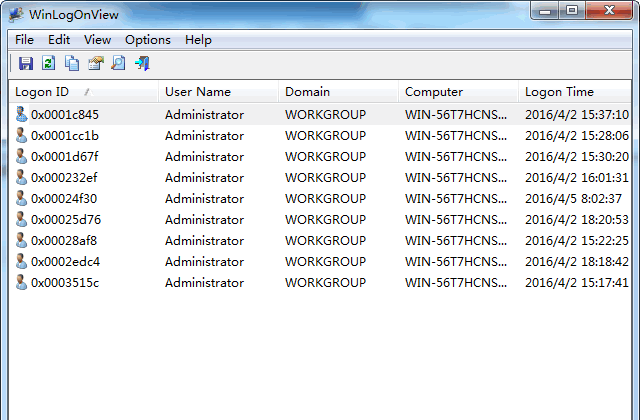This screenshot has width=640, height=420.
Task: Click logon time 2016/4/2 15:28:06
Action: tap(577, 136)
